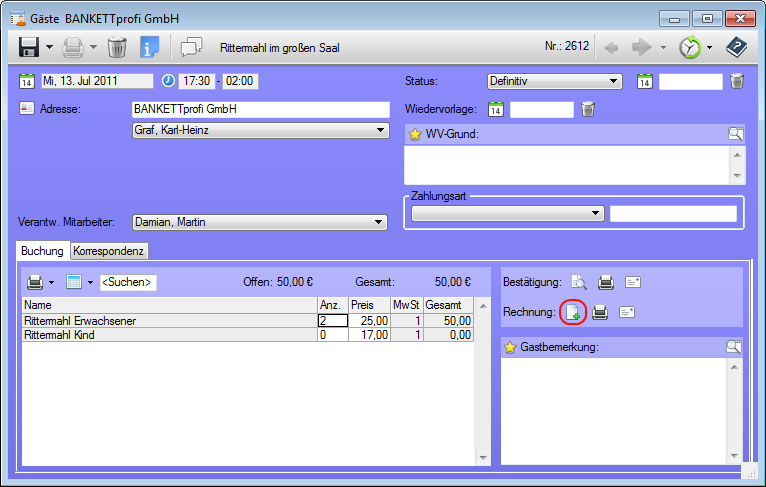Click quantity cell 0 for Rittermahl Kind
The image size is (766, 487).
tap(333, 335)
